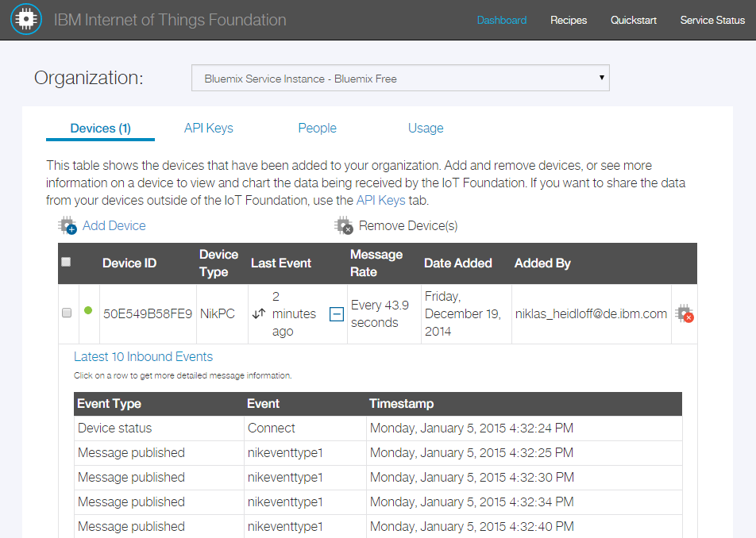Screen dimensions: 756x538
Task: Click the Latest 10 Inbound Events heading
Action: tap(143, 356)
